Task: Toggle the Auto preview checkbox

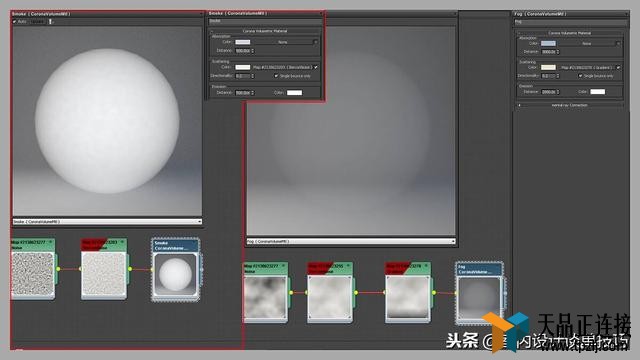Action: (15, 22)
